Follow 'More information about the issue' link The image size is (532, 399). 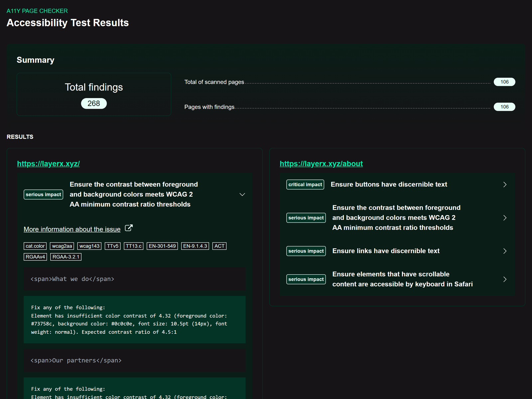[x=72, y=229]
